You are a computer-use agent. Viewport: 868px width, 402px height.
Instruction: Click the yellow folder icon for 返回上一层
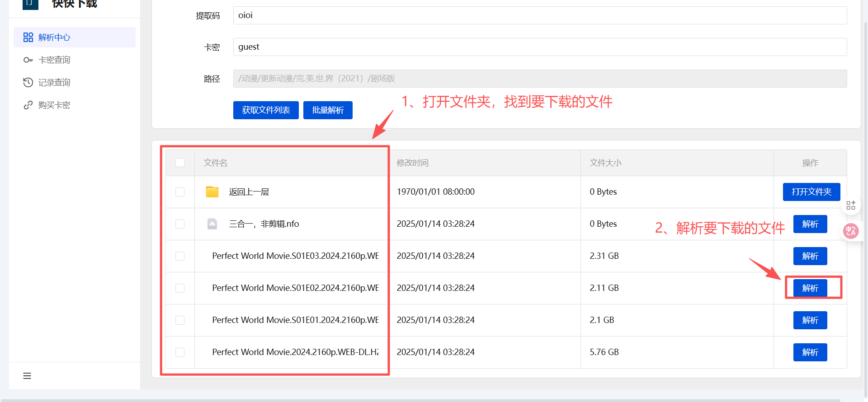point(212,192)
